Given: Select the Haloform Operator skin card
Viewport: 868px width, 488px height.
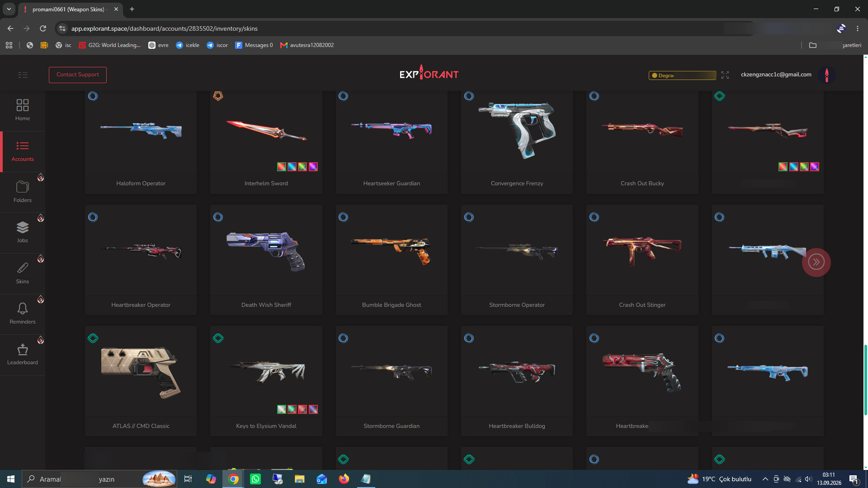Looking at the screenshot, I should coord(141,142).
